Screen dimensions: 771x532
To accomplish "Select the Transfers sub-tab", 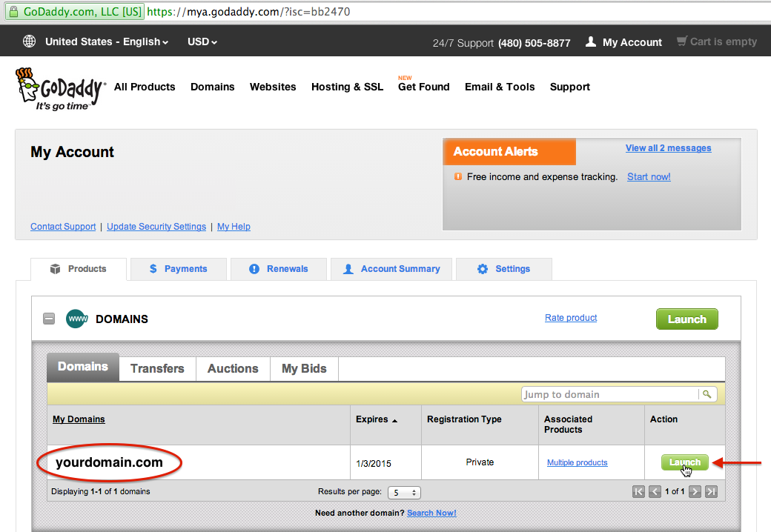I will [157, 368].
